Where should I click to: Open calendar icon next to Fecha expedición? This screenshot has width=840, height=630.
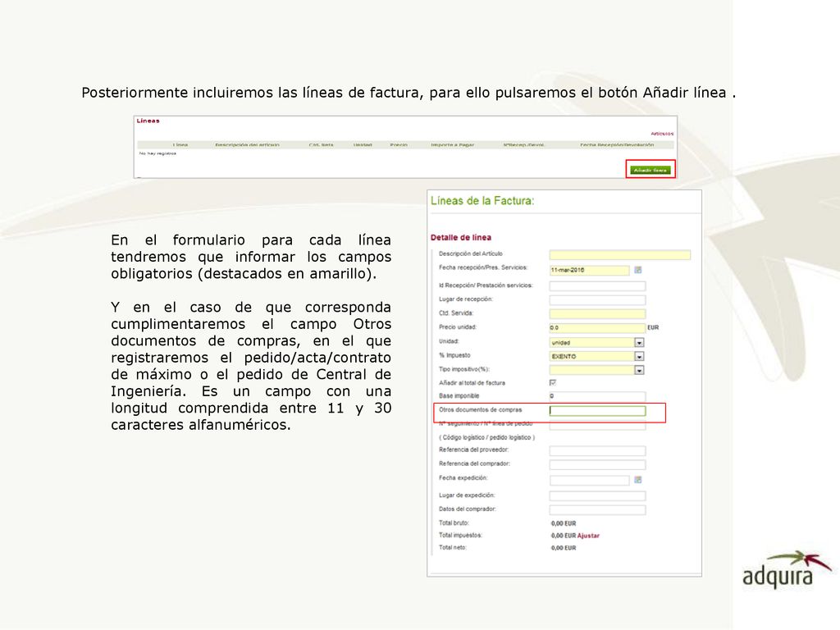[637, 480]
